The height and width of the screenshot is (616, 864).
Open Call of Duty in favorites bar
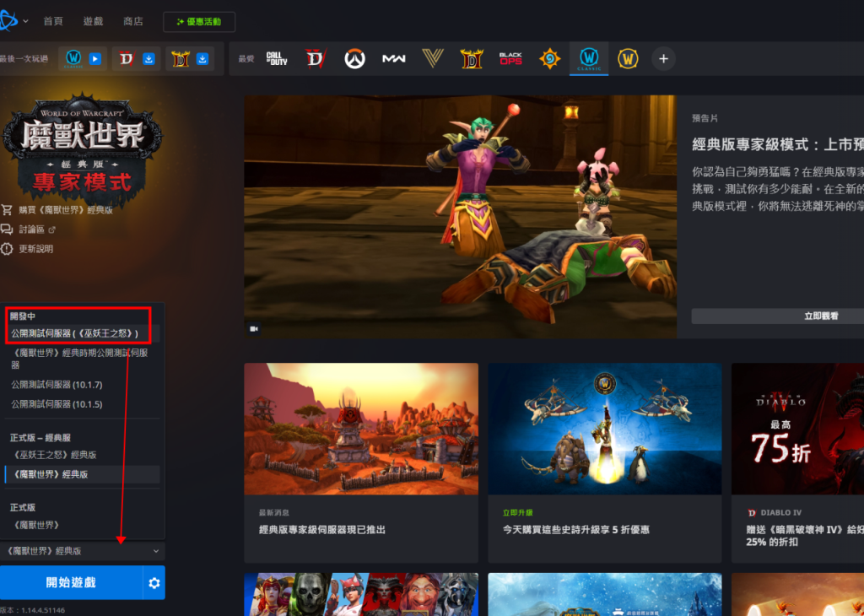(x=277, y=58)
